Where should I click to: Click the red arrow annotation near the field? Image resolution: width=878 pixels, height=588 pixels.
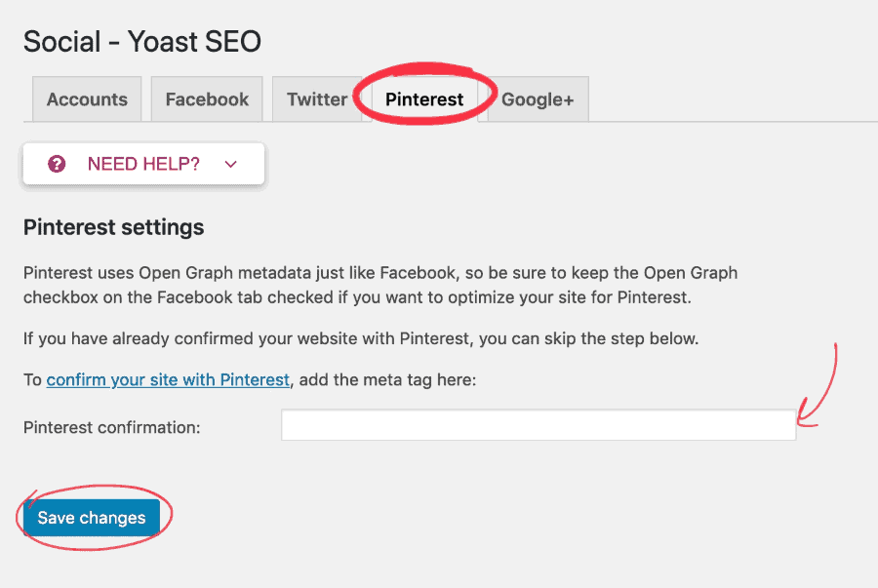[x=818, y=386]
